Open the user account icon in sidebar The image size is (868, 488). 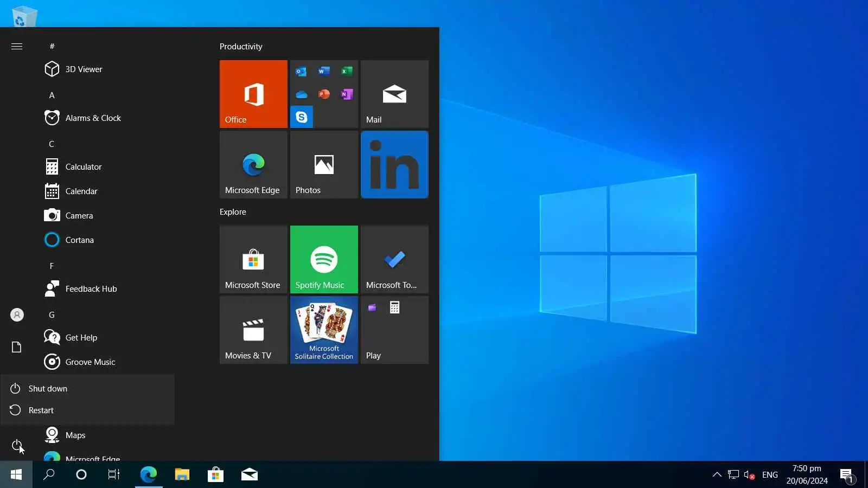click(x=17, y=314)
